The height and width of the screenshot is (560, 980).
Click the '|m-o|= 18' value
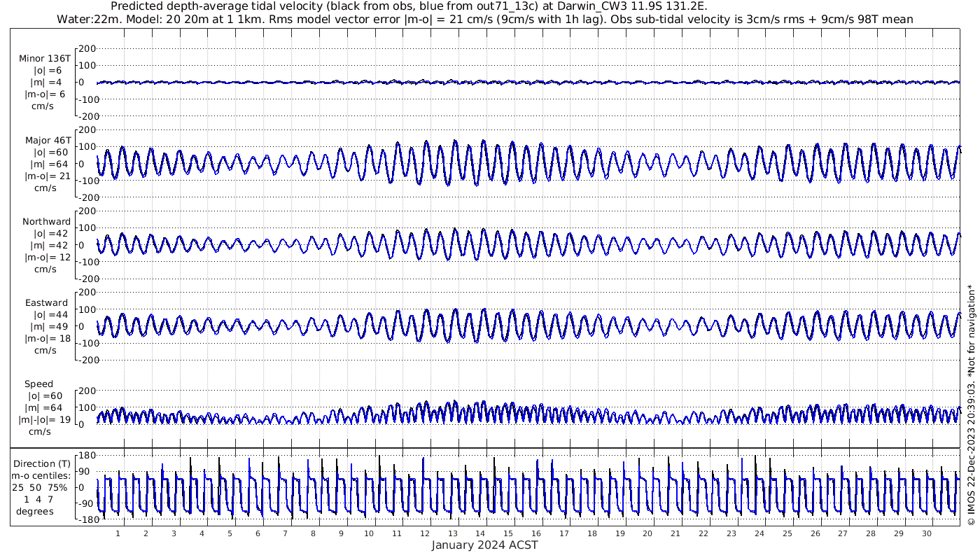pyautogui.click(x=48, y=338)
